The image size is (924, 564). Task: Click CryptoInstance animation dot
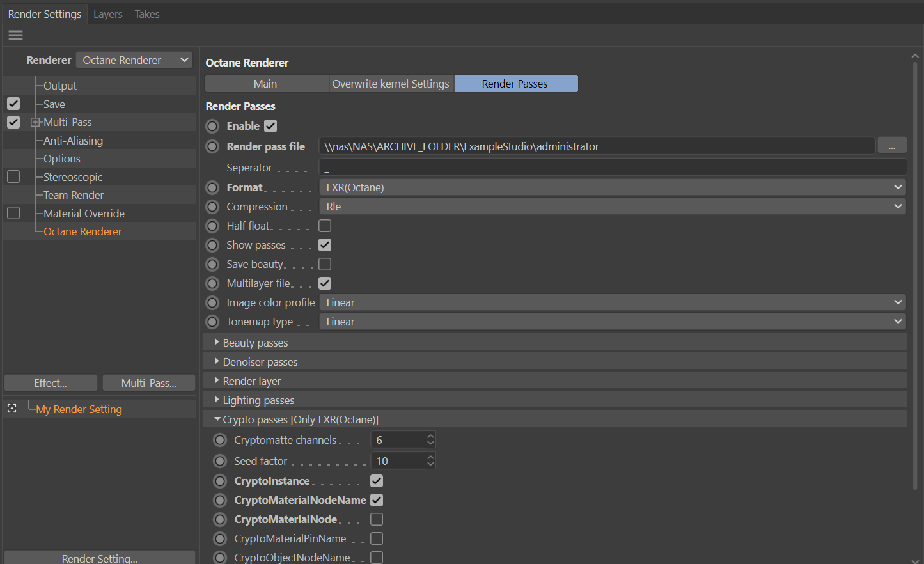(x=221, y=481)
